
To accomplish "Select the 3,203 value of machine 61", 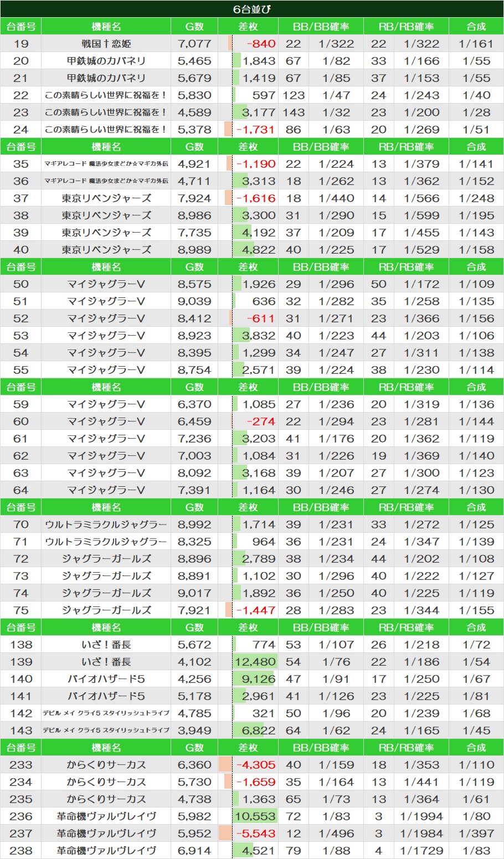I will click(x=259, y=439).
